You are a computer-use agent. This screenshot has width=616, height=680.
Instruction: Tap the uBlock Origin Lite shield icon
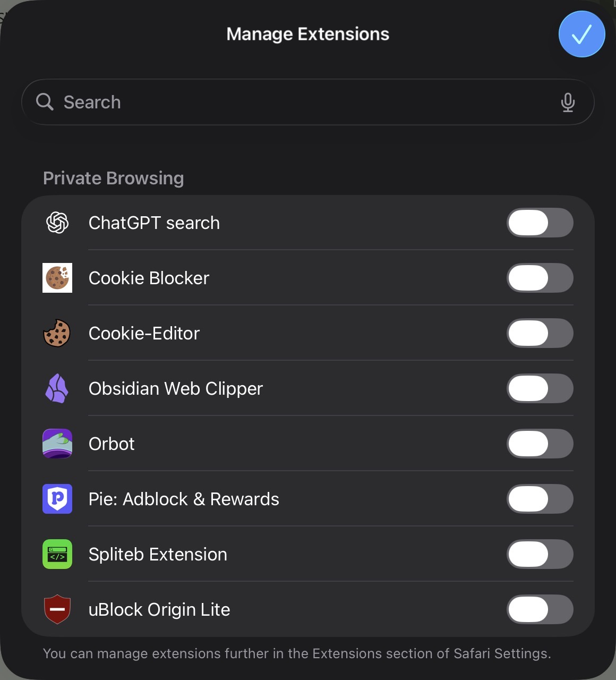(57, 609)
